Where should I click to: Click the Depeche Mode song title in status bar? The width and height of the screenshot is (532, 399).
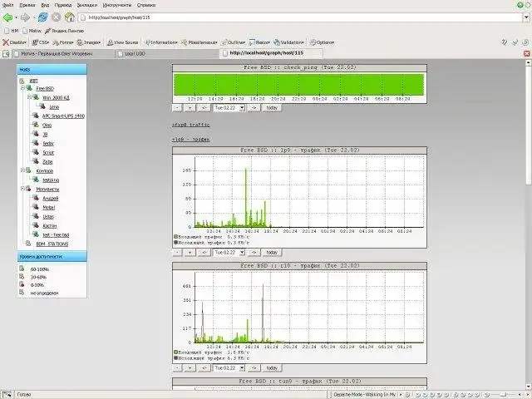click(365, 395)
